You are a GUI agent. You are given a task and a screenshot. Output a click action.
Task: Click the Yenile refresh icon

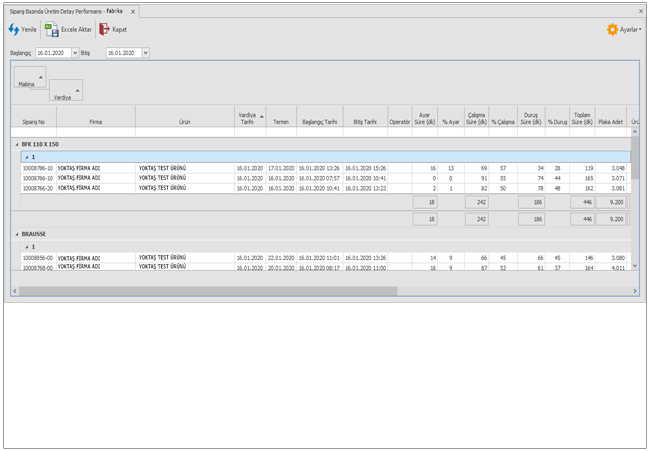pyautogui.click(x=14, y=30)
